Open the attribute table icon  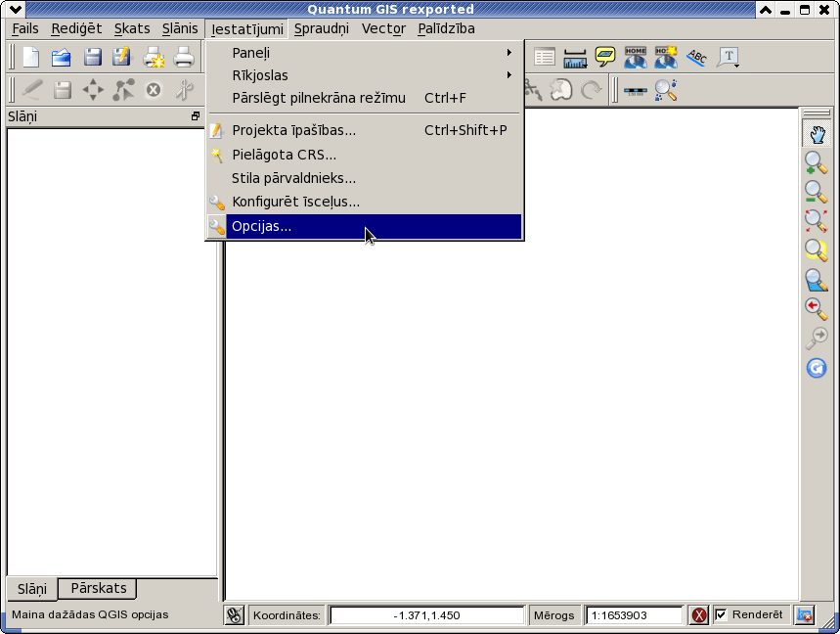[x=545, y=57]
